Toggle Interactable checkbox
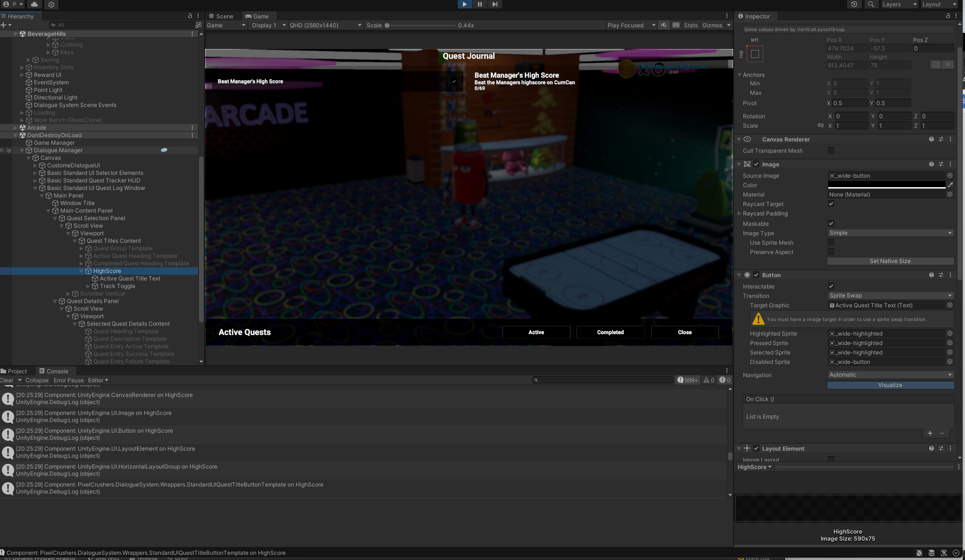 831,287
